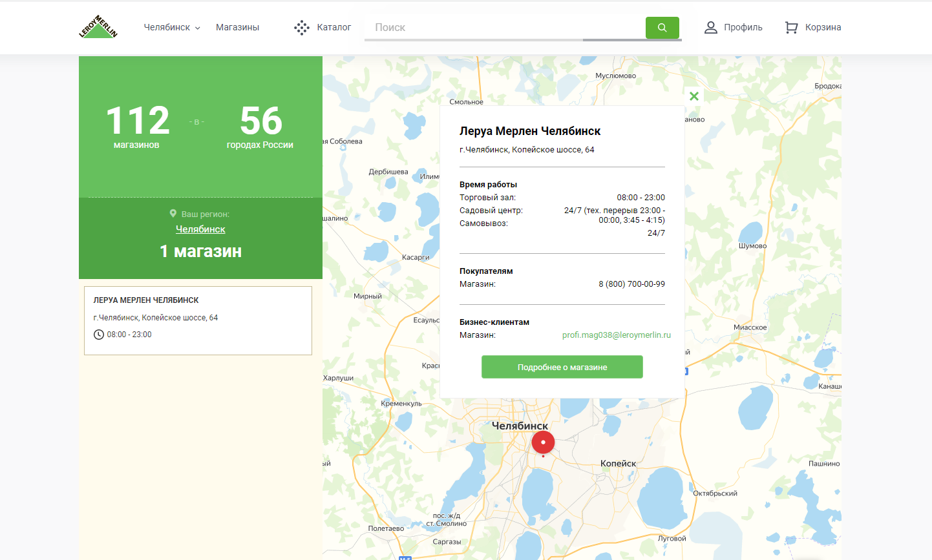The width and height of the screenshot is (932, 560).
Task: Click the address г.Челябинск, Копейское шоссе, 64 in popup
Action: (x=527, y=150)
